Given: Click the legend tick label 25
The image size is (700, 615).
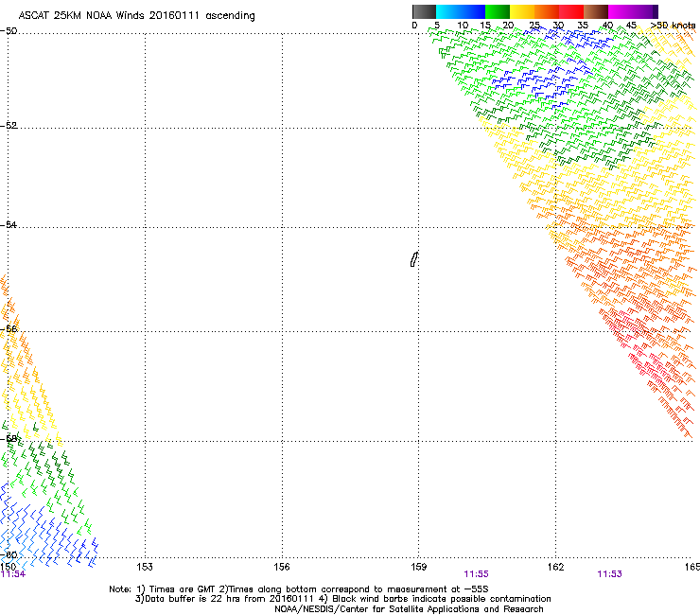Looking at the screenshot, I should click(534, 26).
